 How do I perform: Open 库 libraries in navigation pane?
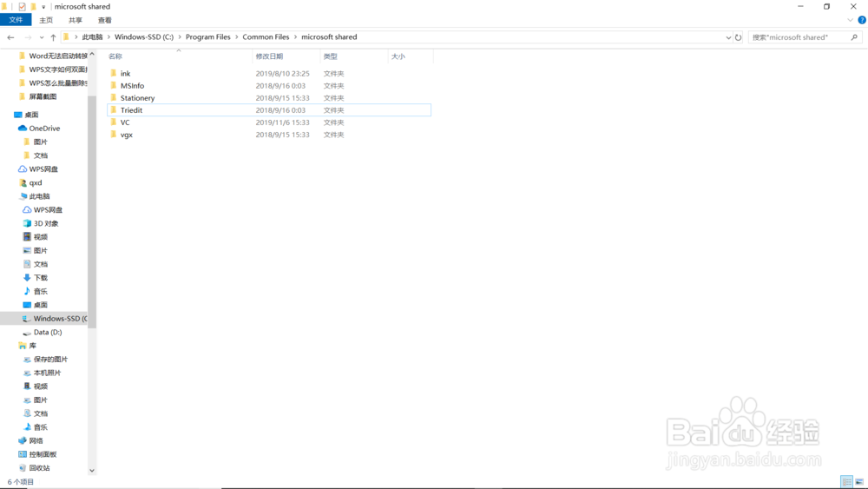click(x=33, y=346)
